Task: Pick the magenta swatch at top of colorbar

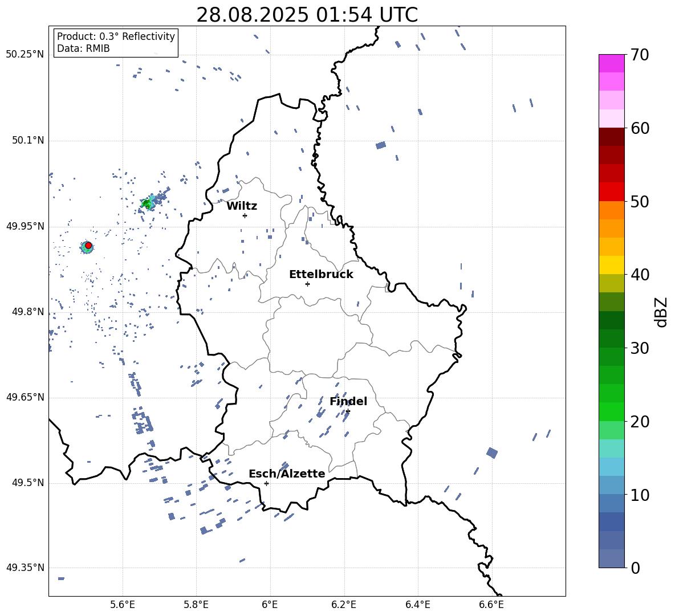Action: (x=611, y=64)
